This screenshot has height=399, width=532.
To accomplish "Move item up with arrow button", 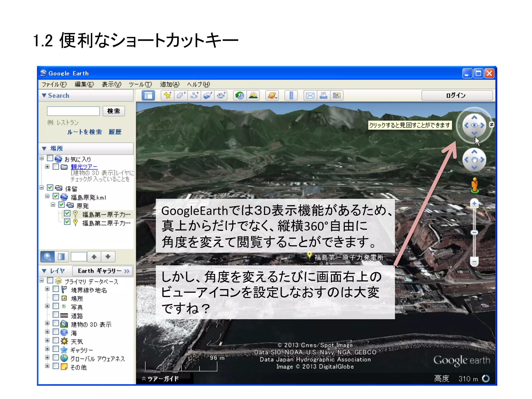I will pos(94,257).
